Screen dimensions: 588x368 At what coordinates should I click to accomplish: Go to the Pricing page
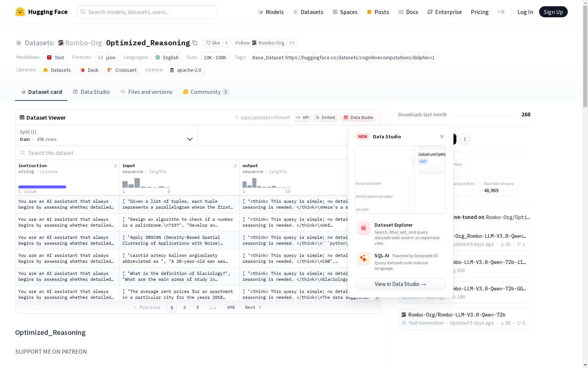point(480,12)
